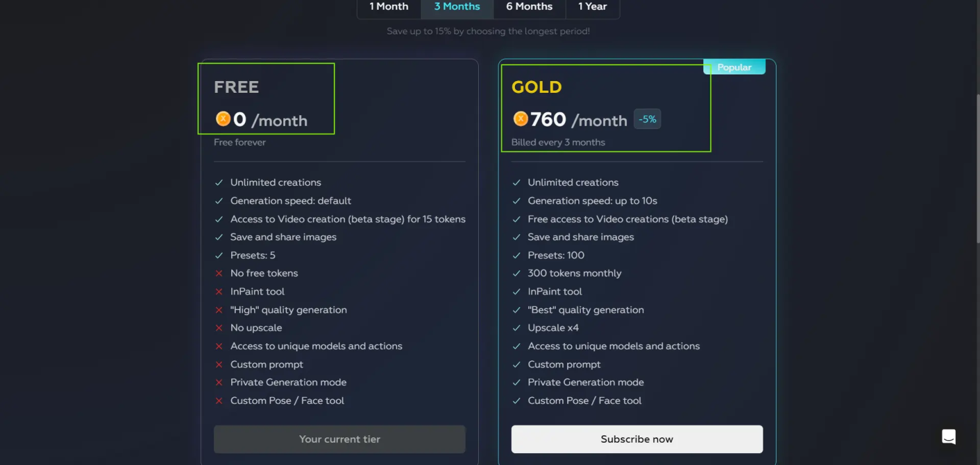The height and width of the screenshot is (465, 980).
Task: Click the red X beside No upscale
Action: point(219,328)
